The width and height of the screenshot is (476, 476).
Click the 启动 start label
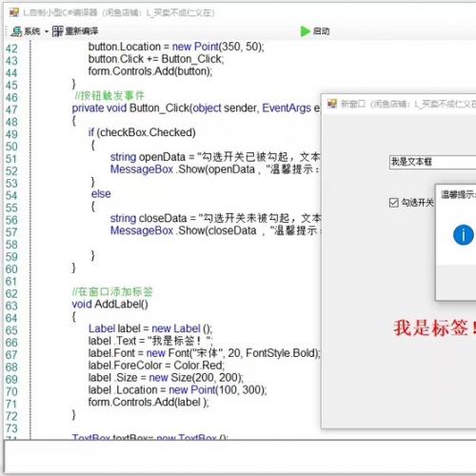(321, 31)
